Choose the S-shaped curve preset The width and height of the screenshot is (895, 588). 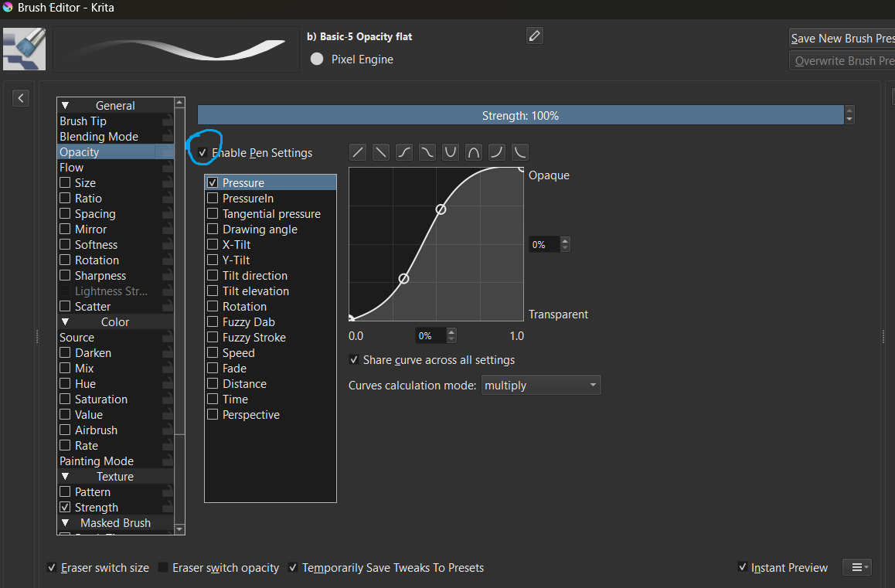[404, 152]
